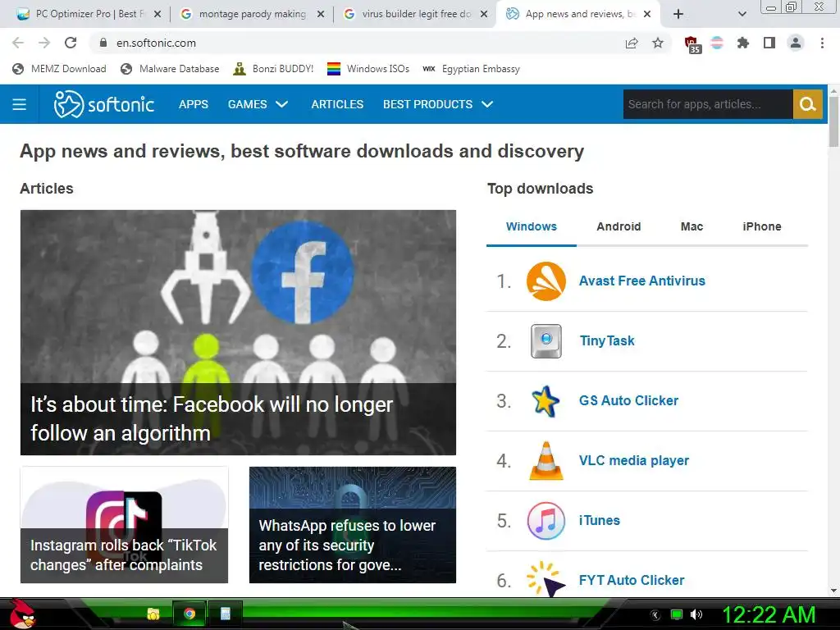This screenshot has width=840, height=630.
Task: Select the Mac downloads tab
Action: [x=692, y=226]
